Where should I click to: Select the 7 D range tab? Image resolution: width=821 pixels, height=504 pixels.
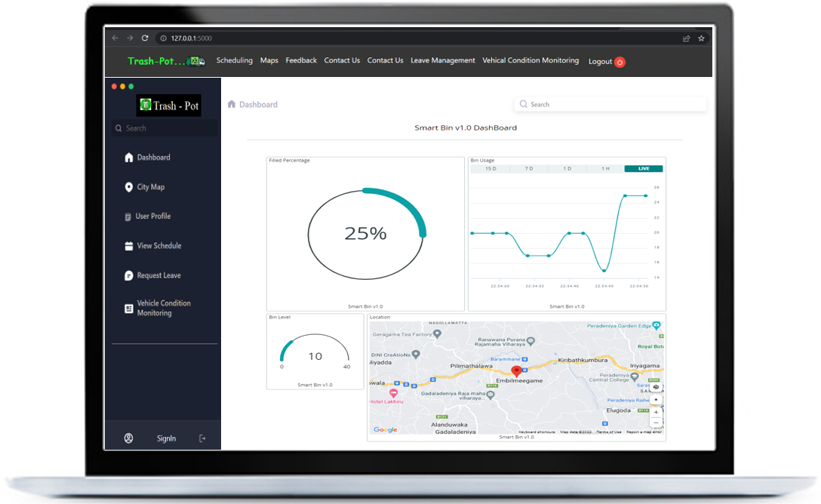coord(529,168)
